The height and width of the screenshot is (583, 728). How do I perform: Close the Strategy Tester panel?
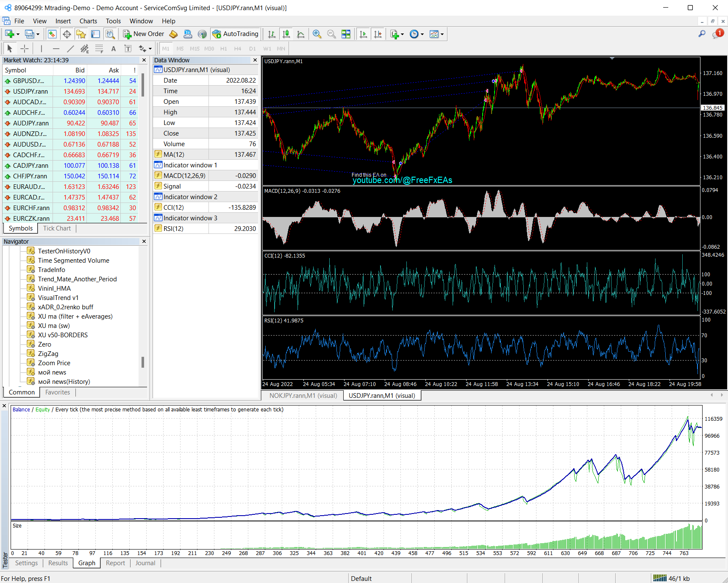4,406
